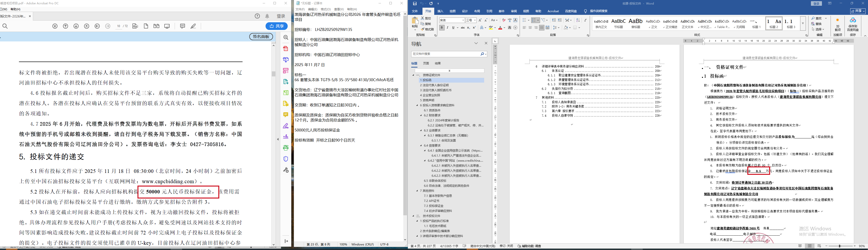Open Notepad 格式(O) menu
The width and height of the screenshot is (868, 250).
326,9
